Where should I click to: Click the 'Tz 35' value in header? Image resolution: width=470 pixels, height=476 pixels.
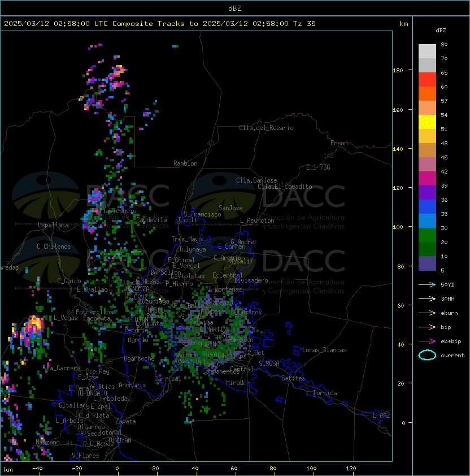coord(304,24)
